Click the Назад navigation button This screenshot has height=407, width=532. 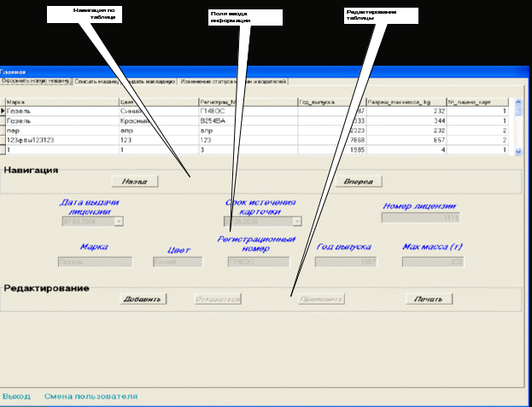(x=135, y=181)
